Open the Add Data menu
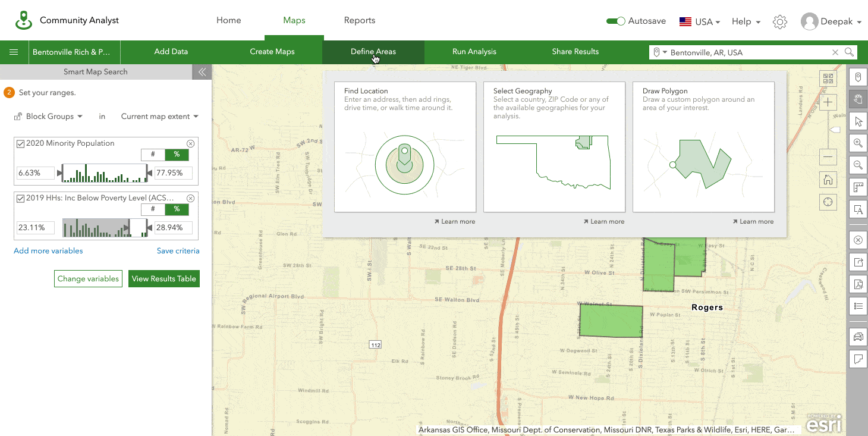 coord(171,52)
